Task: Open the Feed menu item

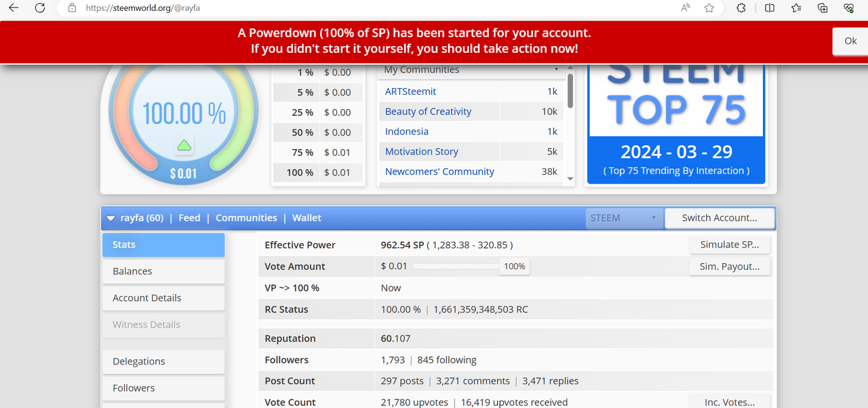Action: [189, 218]
